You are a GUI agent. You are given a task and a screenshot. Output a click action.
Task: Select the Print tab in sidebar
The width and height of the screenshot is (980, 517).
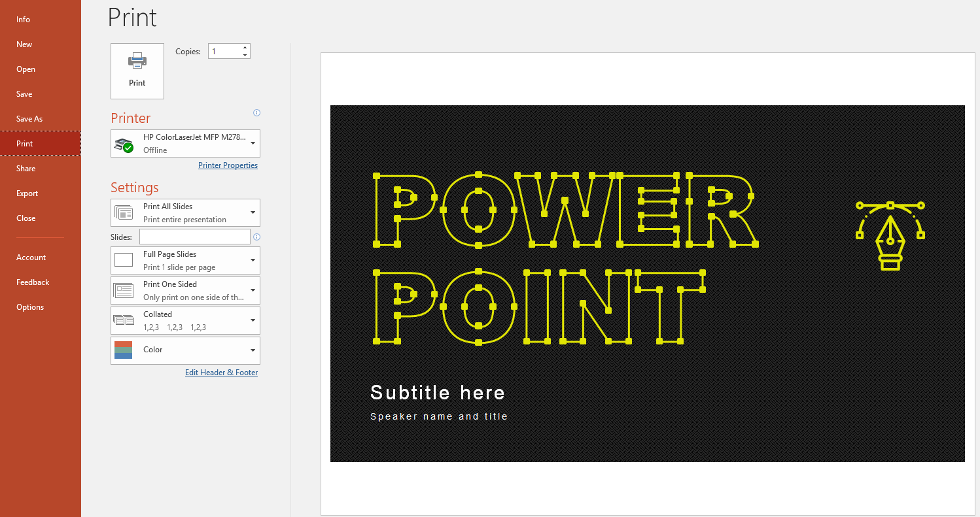pos(41,144)
